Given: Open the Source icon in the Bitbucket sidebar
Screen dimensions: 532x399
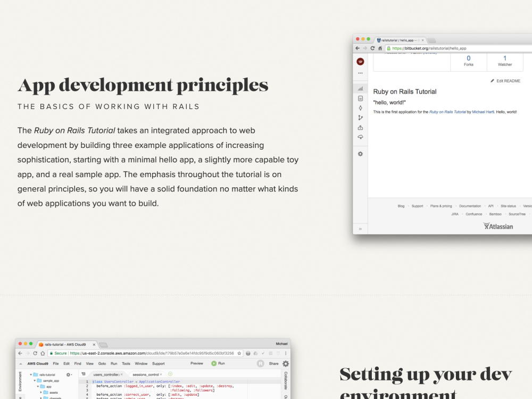Looking at the screenshot, I should click(x=360, y=98).
